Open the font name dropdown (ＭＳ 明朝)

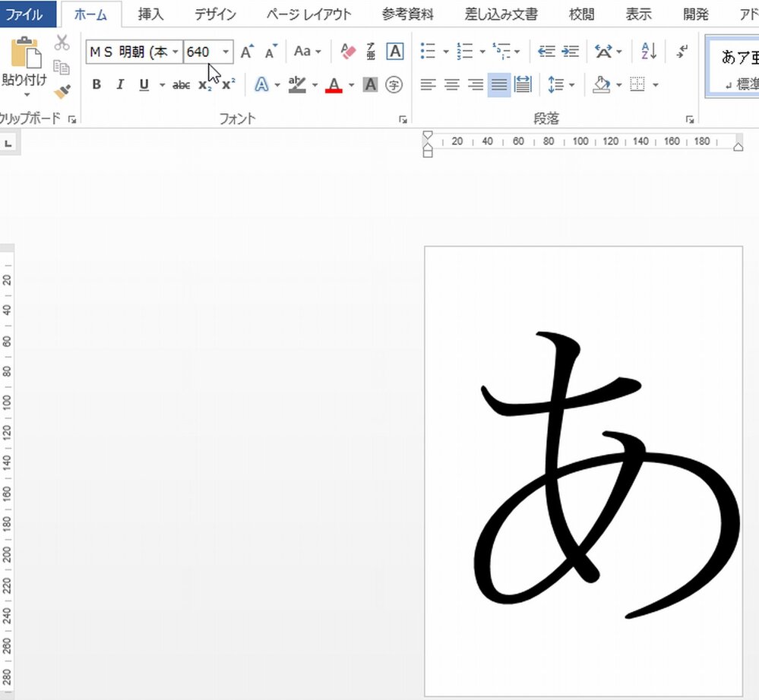click(x=176, y=52)
